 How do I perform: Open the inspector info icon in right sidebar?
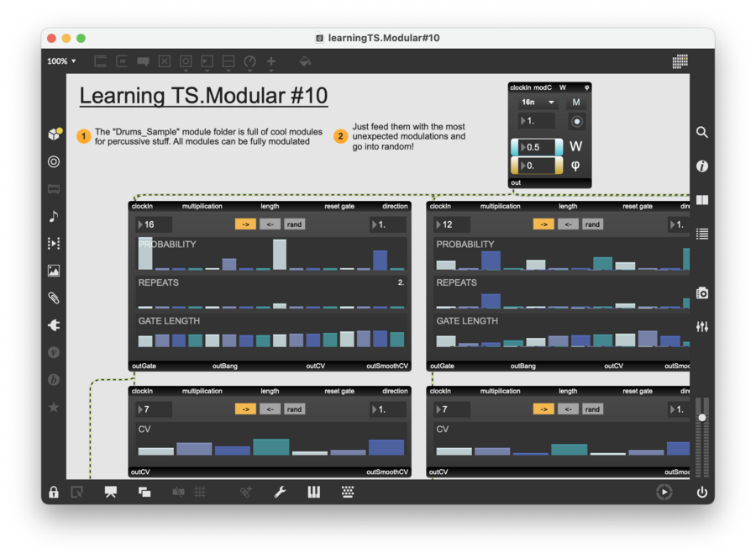point(702,166)
